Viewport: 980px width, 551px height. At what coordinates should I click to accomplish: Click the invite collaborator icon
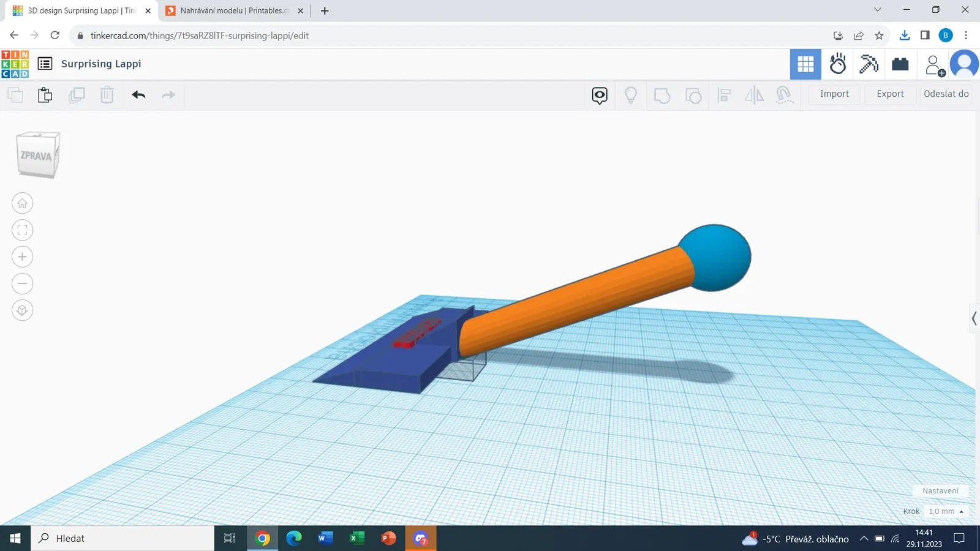(x=935, y=65)
